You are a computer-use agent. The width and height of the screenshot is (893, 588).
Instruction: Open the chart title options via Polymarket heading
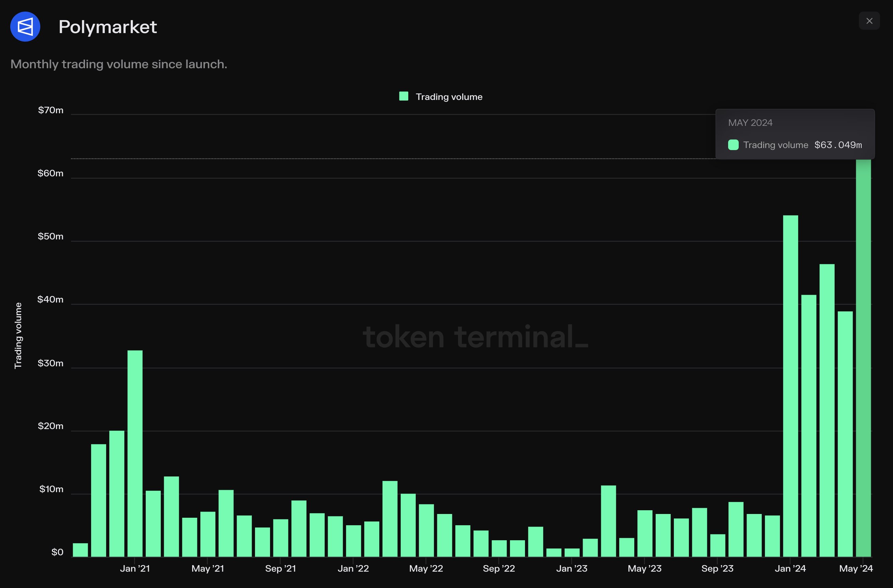point(108,26)
